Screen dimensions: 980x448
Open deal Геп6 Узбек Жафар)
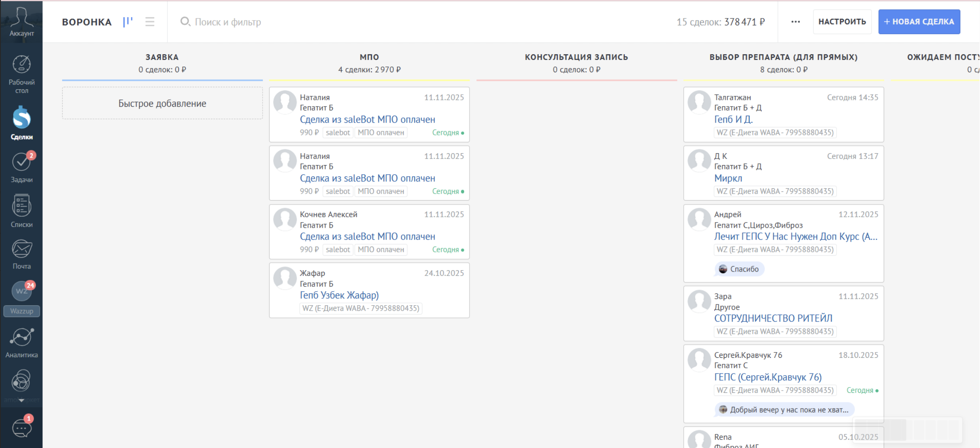point(339,296)
